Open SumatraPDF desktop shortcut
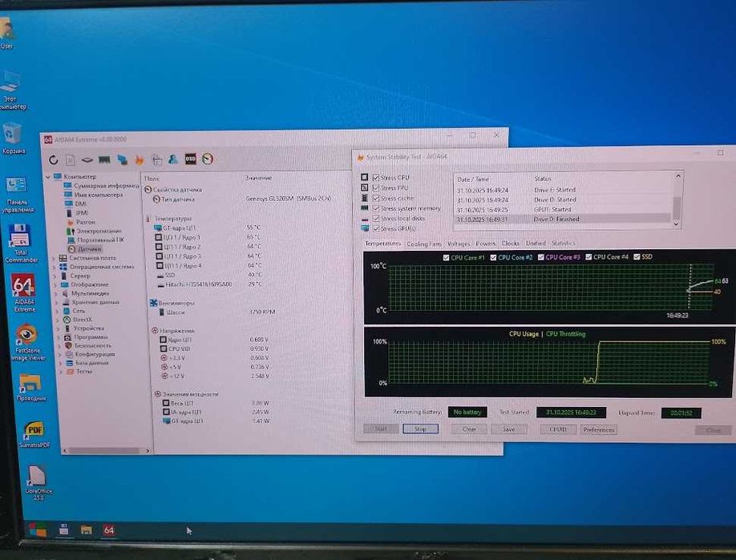Viewport: 736px width, 560px height. click(34, 435)
